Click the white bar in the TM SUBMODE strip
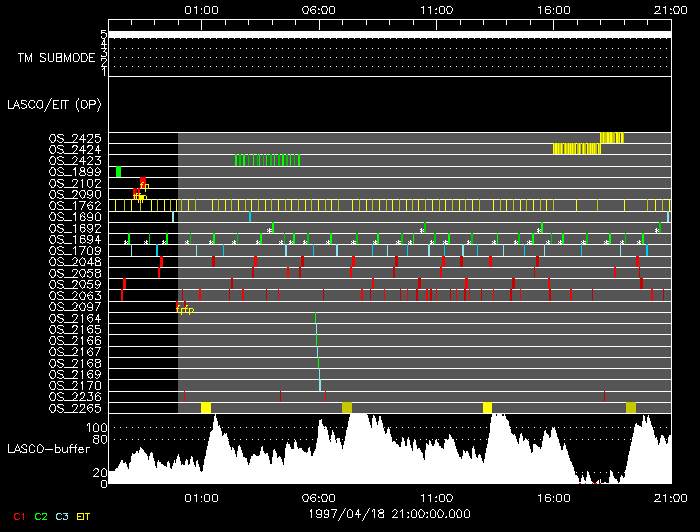 [x=388, y=34]
